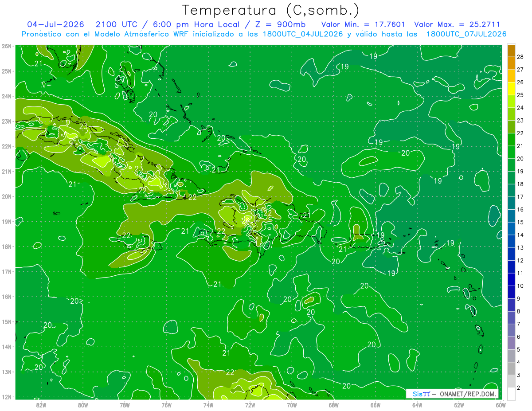Click the longitude axis label "82W"
Screen dimensions: 532x411
coord(41,404)
